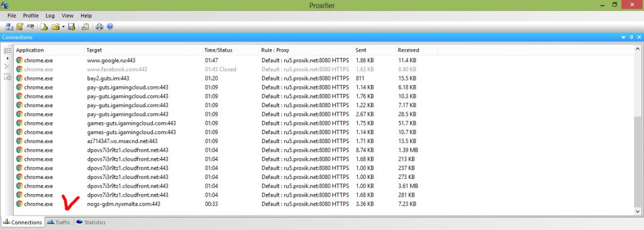
Task: Open Help blue question-mark icon
Action: (109, 26)
